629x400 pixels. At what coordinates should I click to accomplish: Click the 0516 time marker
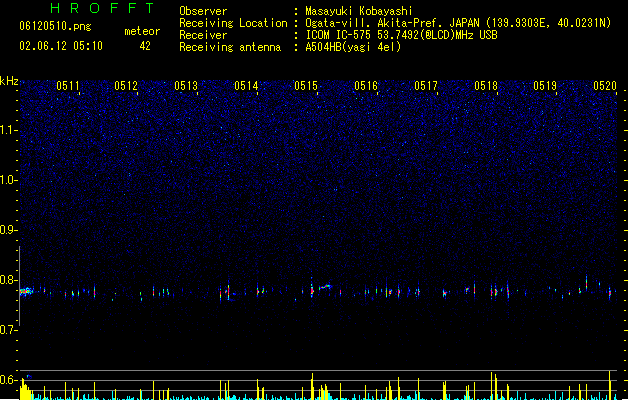point(366,86)
